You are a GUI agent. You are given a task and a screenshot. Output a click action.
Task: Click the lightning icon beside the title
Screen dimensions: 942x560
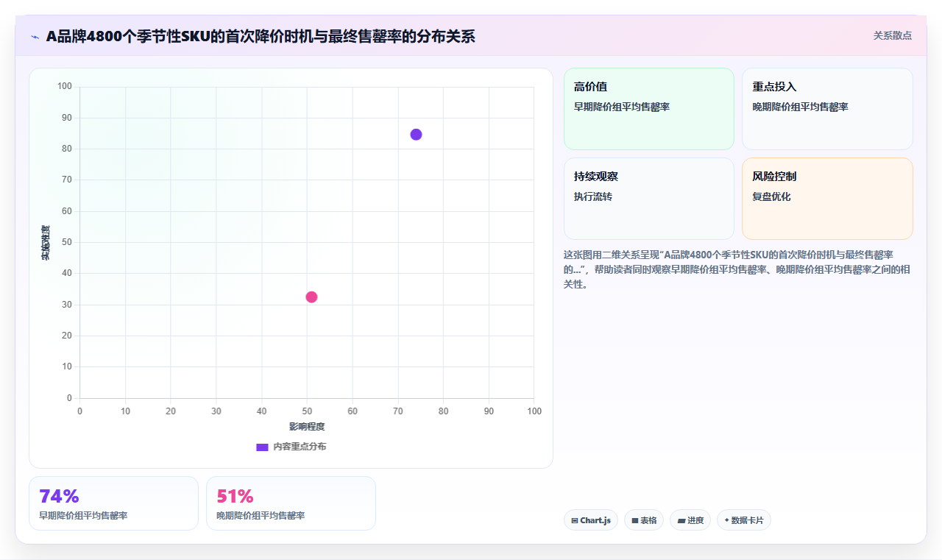[35, 36]
